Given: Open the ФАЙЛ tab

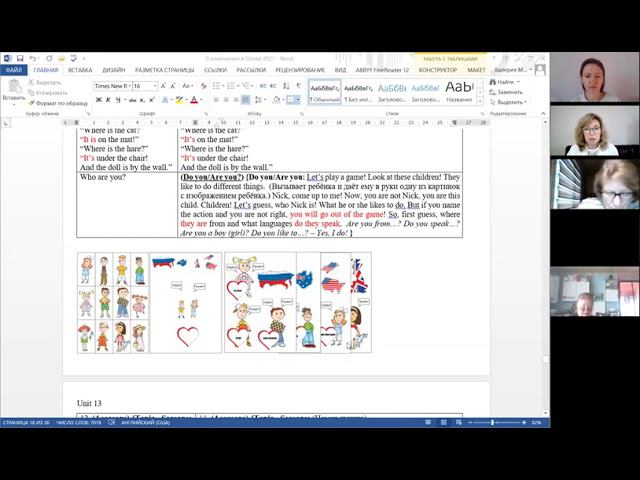Looking at the screenshot, I should click(x=13, y=70).
